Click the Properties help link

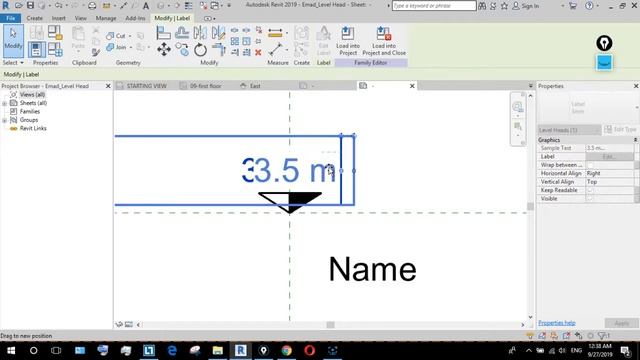(557, 323)
